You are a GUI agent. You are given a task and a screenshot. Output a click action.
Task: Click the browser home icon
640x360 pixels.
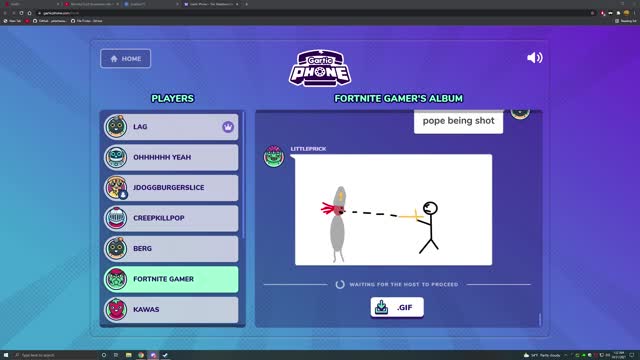[29, 13]
